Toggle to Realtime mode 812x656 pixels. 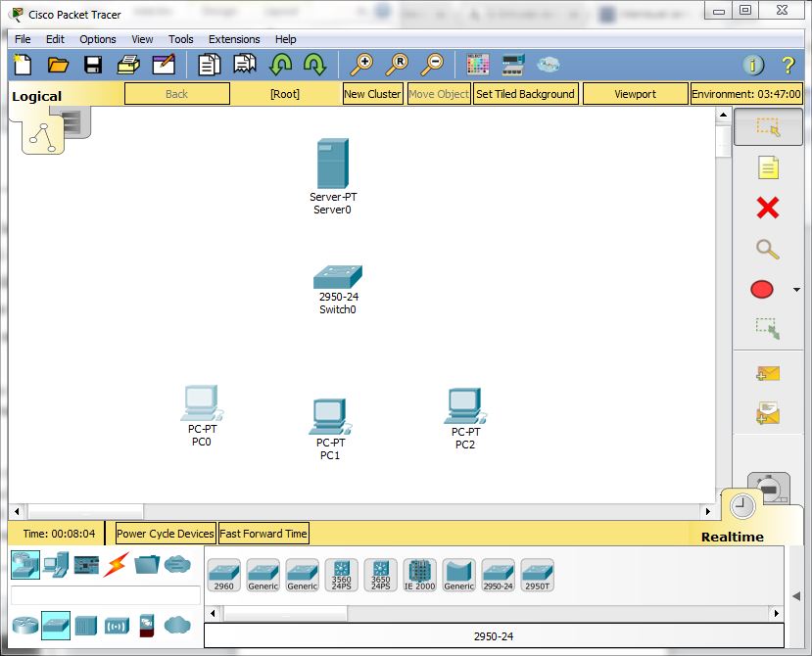pos(741,505)
